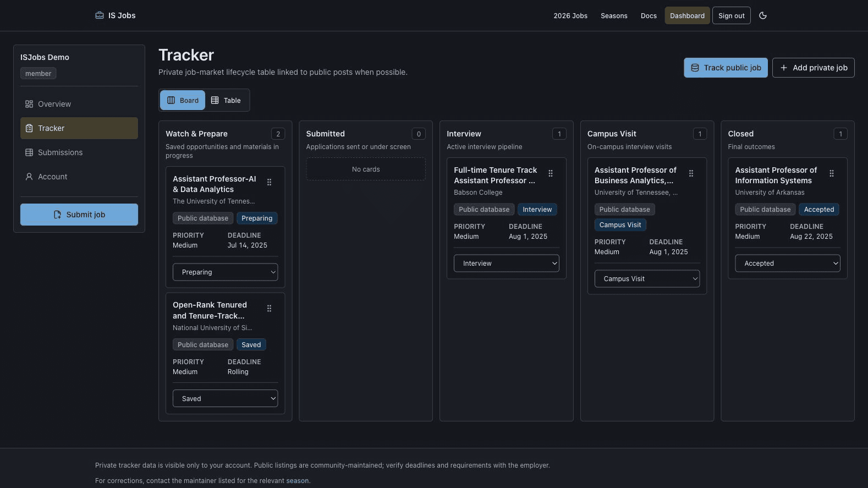Screen dimensions: 868x488
Task: Click the Board view columns icon
Action: (x=171, y=100)
